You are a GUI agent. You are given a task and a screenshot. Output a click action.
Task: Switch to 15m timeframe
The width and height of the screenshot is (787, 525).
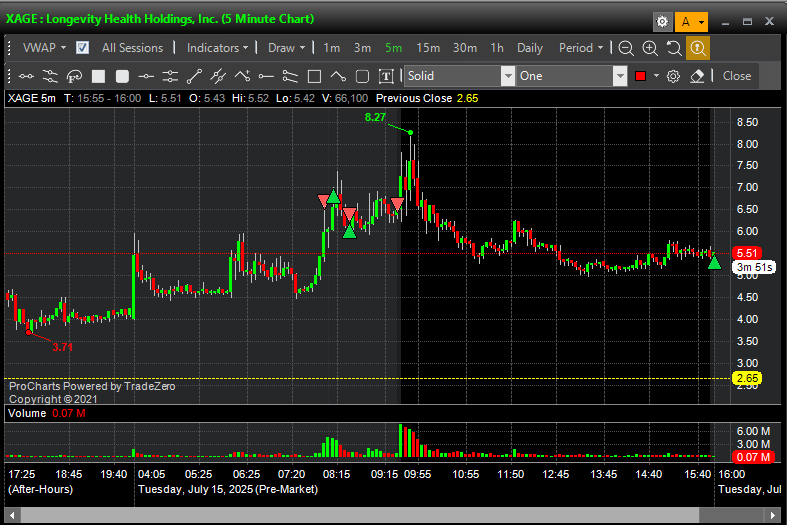tap(428, 48)
